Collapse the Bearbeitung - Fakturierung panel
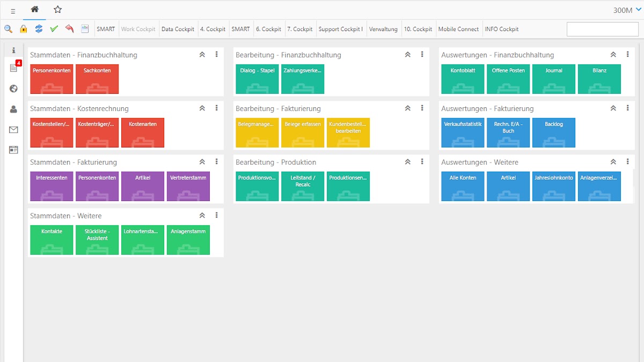644x362 pixels. [408, 108]
